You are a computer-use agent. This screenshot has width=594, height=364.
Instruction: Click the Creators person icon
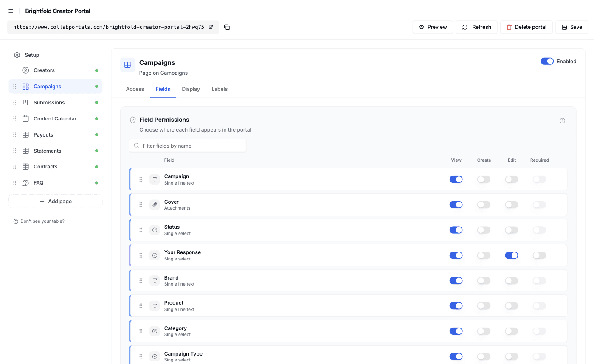point(25,70)
